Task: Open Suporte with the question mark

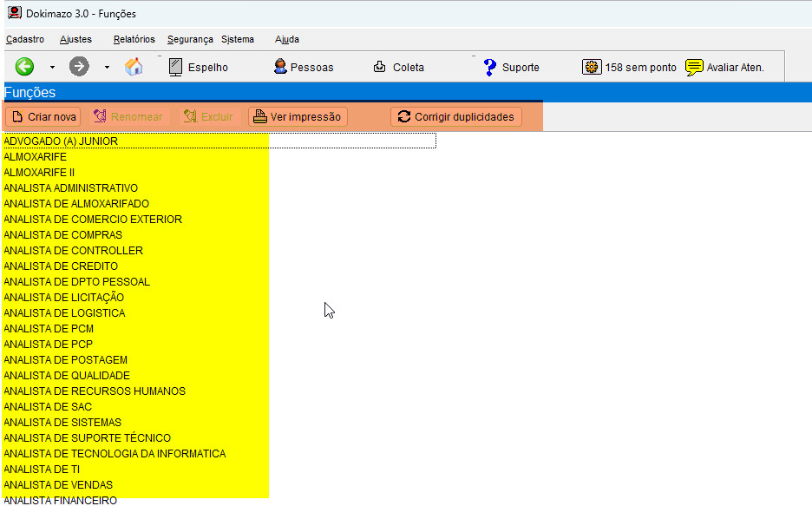Action: 511,67
